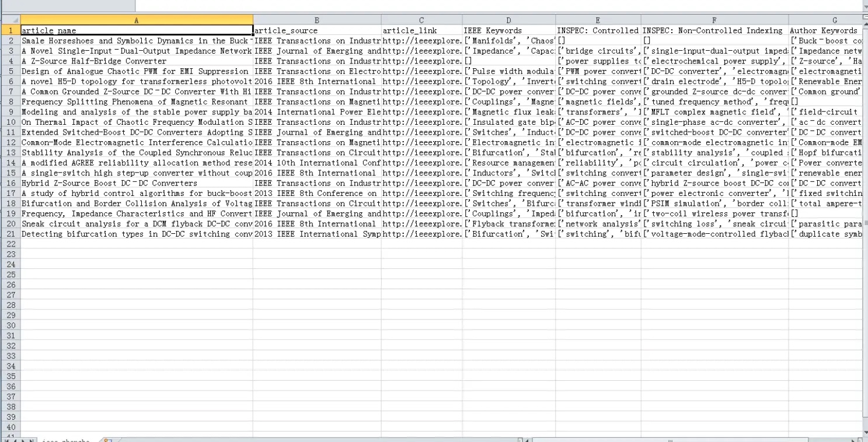Select column E header
This screenshot has width=868, height=442.
[x=598, y=20]
